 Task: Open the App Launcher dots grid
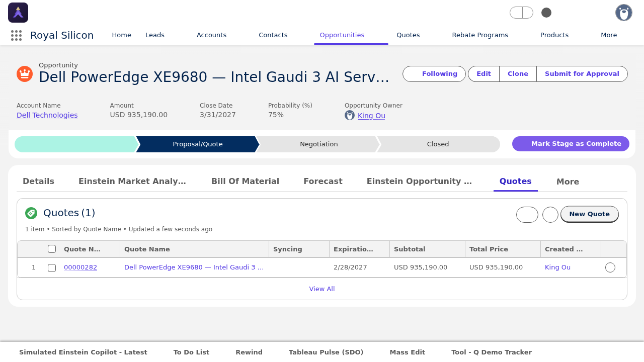click(16, 35)
